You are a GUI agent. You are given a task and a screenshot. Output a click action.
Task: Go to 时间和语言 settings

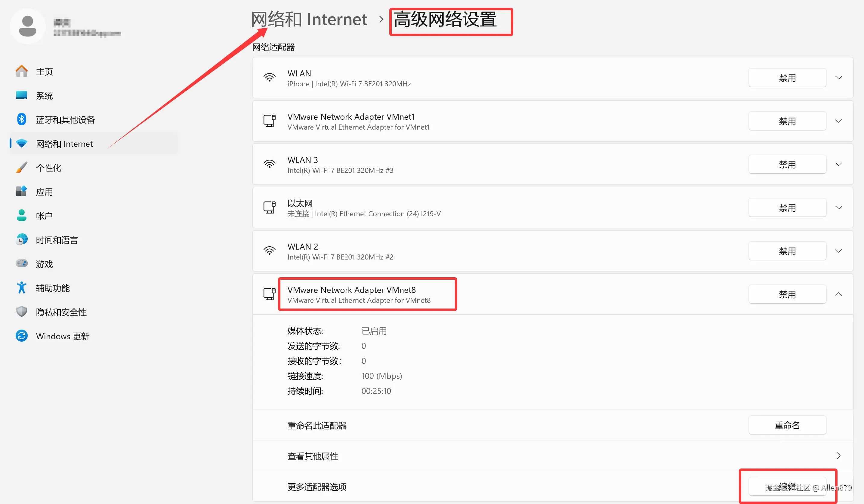[x=57, y=240]
